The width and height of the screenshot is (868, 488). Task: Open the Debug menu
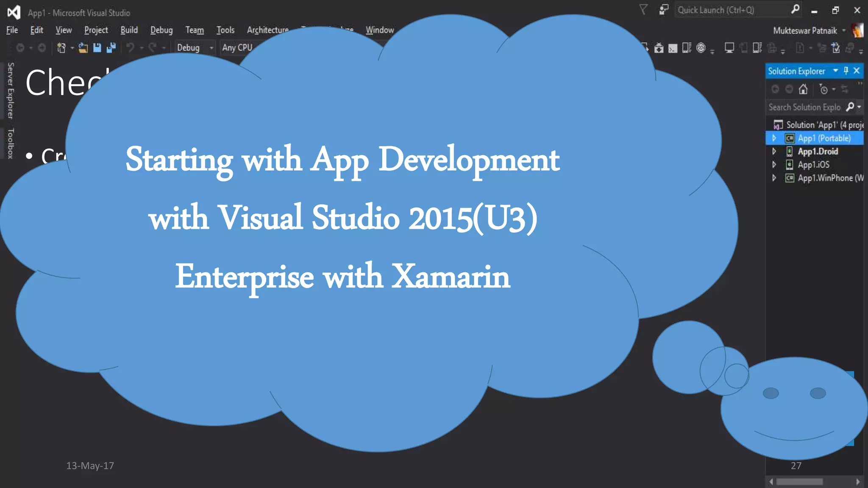coord(161,30)
